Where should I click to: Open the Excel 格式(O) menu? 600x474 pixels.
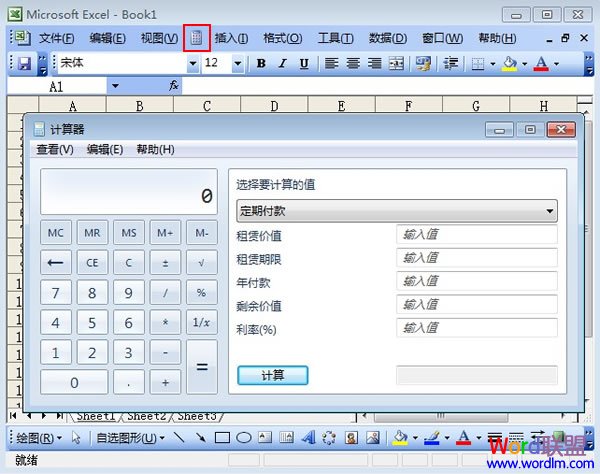[283, 38]
